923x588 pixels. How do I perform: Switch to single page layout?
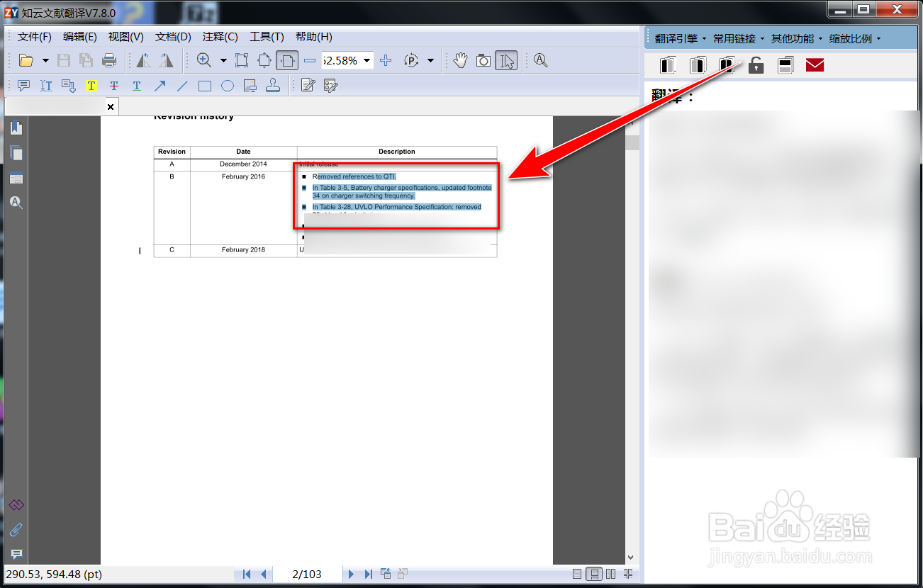[577, 574]
